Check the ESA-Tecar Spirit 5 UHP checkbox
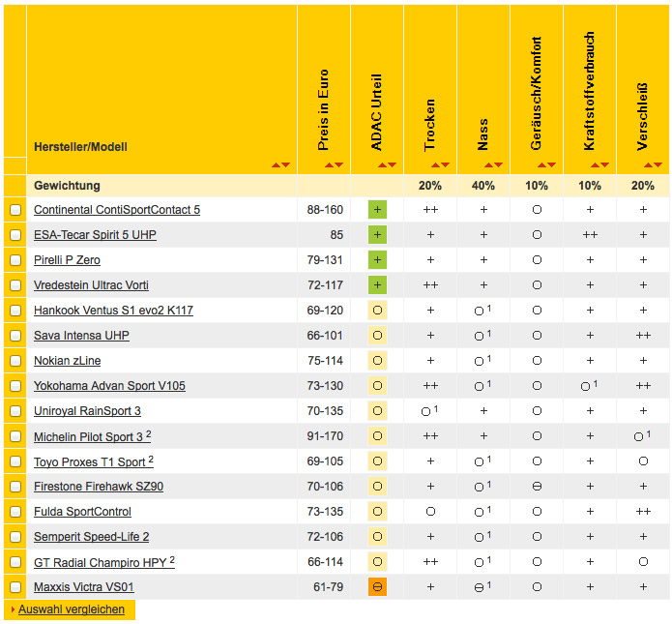 click(15, 235)
